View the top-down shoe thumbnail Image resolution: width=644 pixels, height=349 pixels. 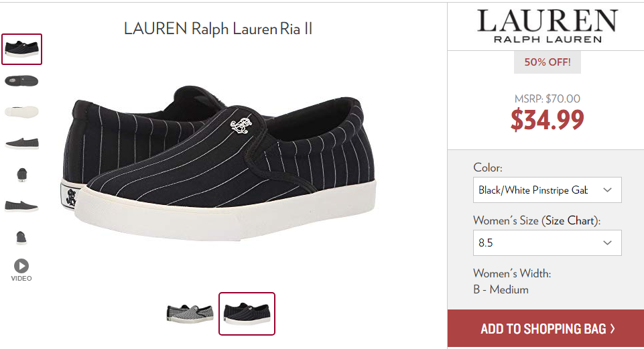[x=21, y=81]
